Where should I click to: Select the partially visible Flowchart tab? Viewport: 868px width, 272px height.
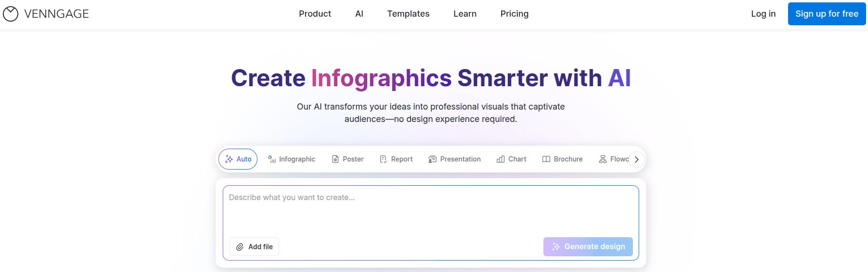pos(614,159)
